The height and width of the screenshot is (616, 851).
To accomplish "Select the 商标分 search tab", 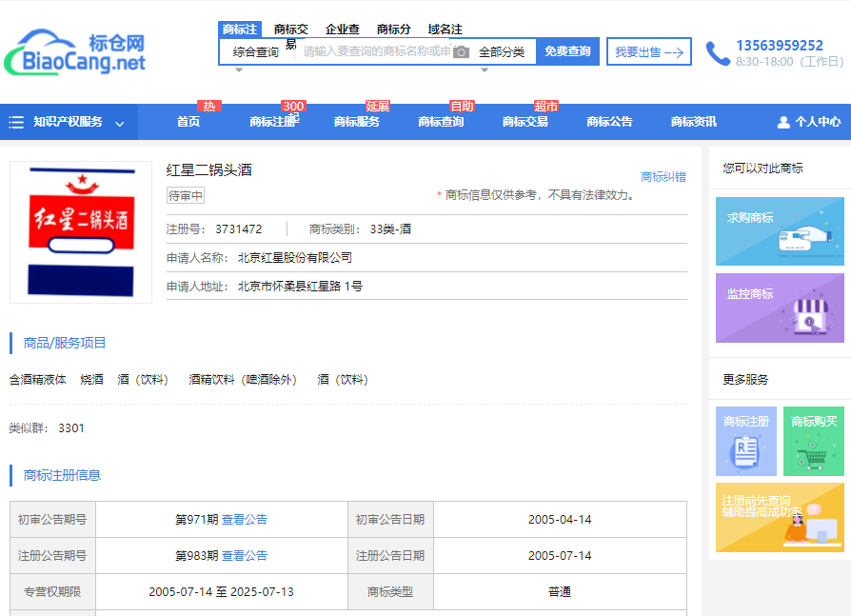I will (394, 30).
